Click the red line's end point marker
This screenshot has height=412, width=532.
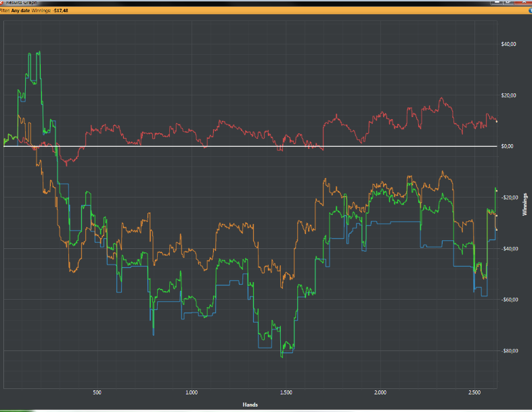(x=497, y=121)
